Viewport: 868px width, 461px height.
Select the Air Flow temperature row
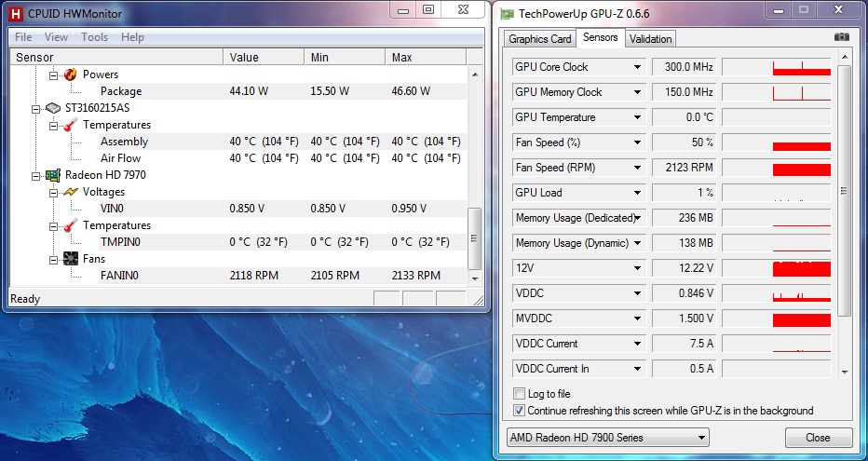tap(282, 158)
